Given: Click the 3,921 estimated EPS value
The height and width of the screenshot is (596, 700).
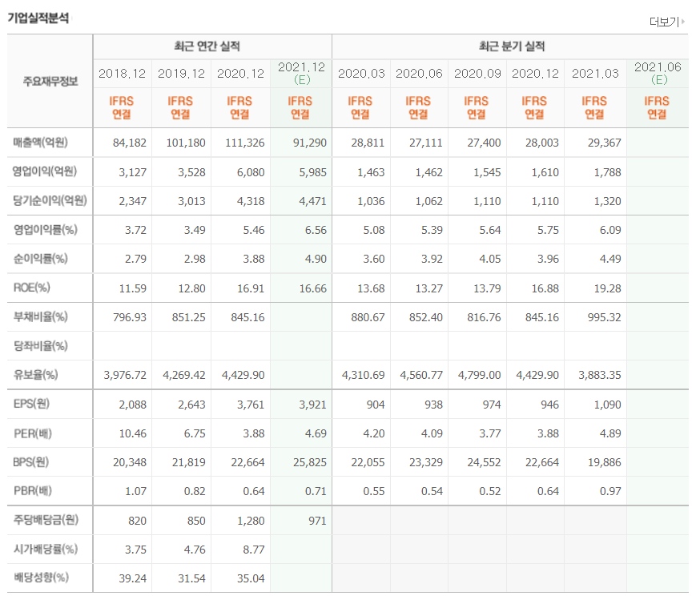Looking at the screenshot, I should pos(312,405).
